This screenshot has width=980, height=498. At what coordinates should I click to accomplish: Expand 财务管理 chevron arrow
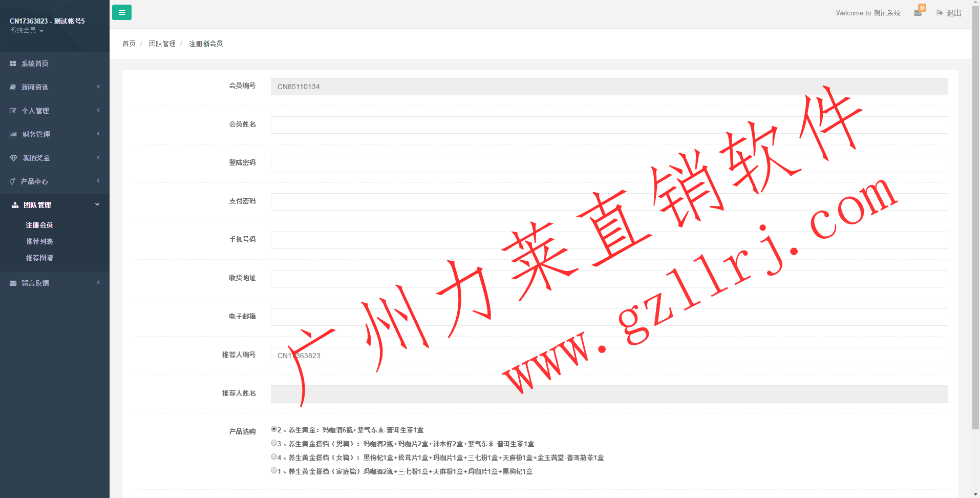(98, 134)
